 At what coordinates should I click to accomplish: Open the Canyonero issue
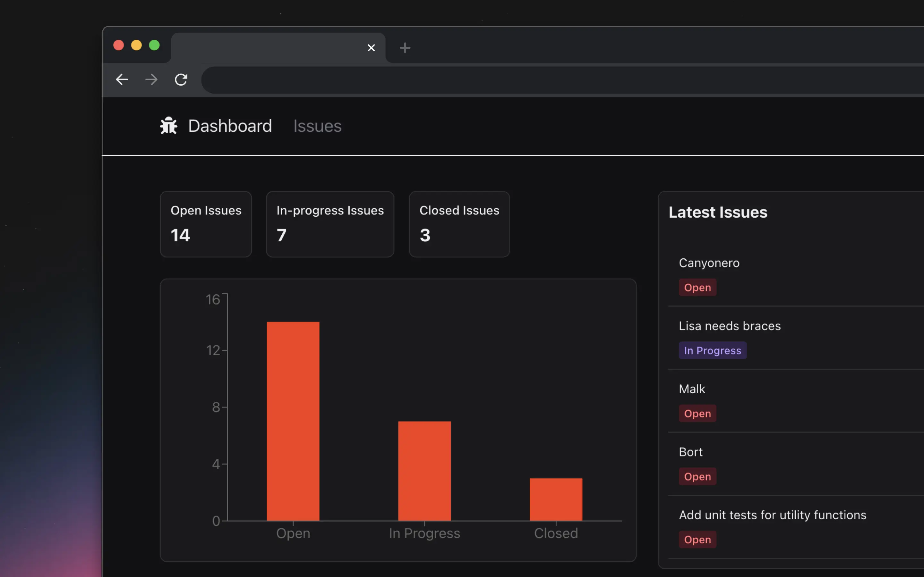click(x=709, y=263)
